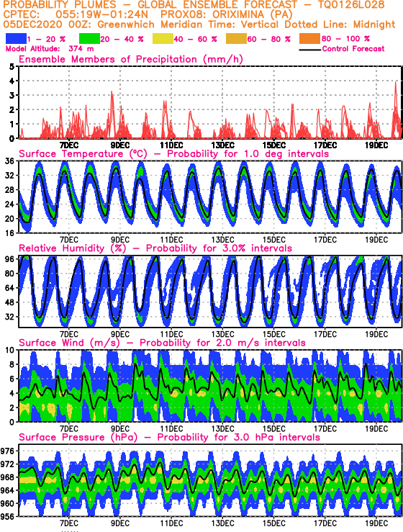403x532 pixels.
Task: Click the 19DEC label under precipitation chart
Action: click(x=376, y=145)
